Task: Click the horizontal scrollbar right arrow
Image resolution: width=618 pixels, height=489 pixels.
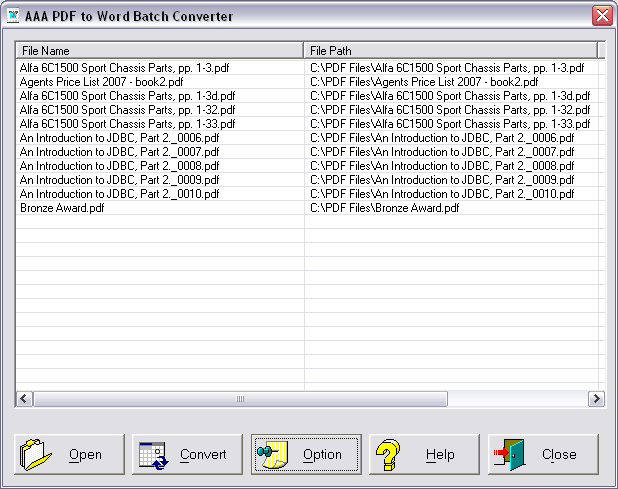Action: click(596, 399)
